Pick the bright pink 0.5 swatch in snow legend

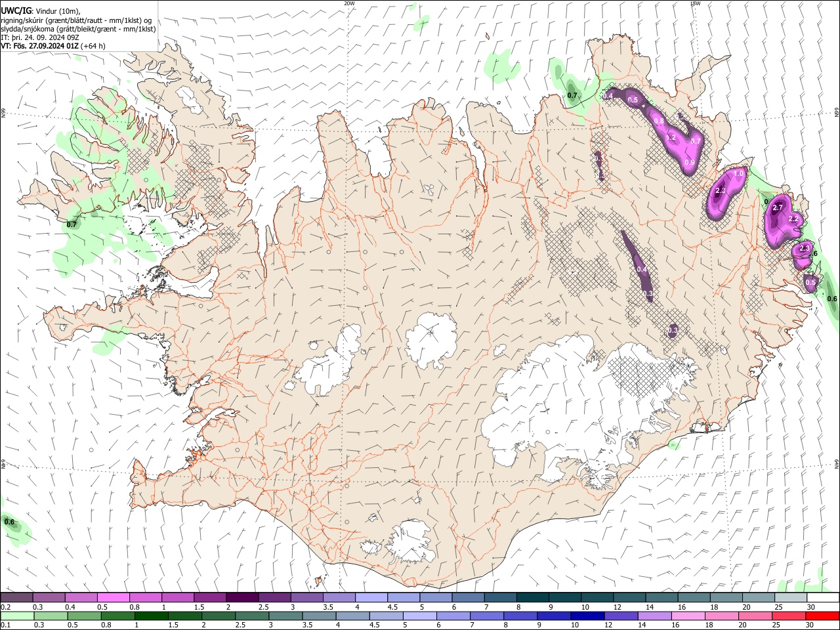tap(113, 597)
